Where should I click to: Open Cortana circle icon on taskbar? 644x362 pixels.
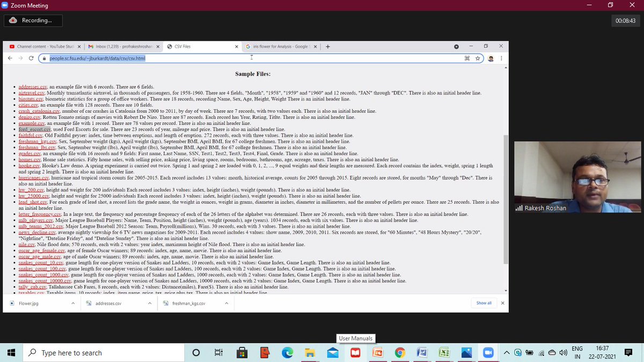pos(196,352)
